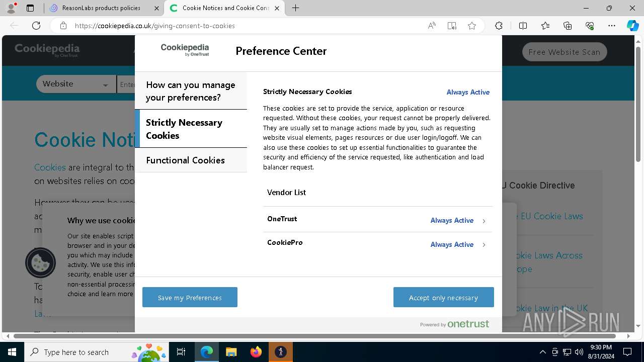The height and width of the screenshot is (362, 644).
Task: Click Free Website Scan button
Action: point(565,52)
